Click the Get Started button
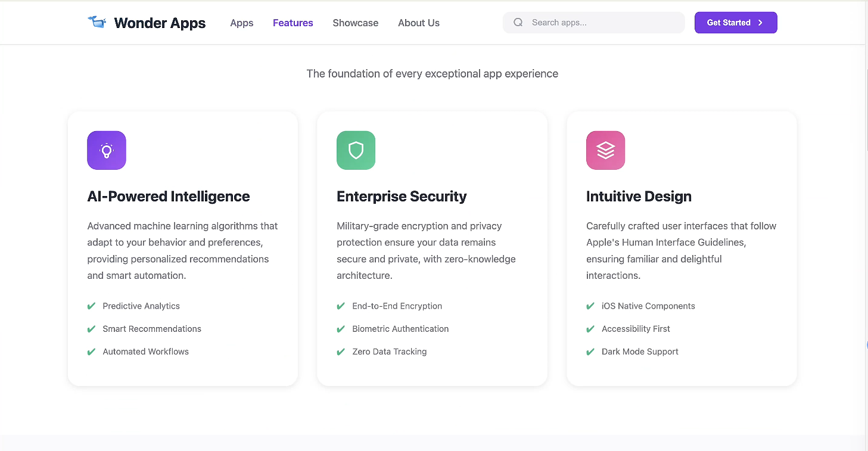The height and width of the screenshot is (451, 868). (x=736, y=23)
